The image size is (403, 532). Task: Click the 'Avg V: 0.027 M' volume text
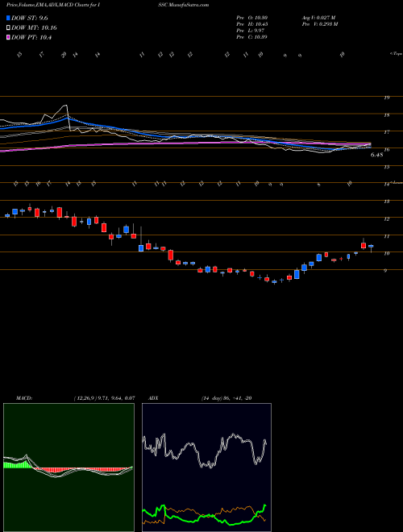[x=318, y=18]
